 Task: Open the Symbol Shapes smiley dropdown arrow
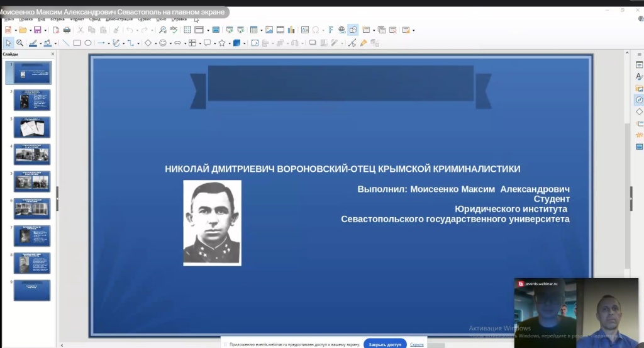click(x=170, y=43)
